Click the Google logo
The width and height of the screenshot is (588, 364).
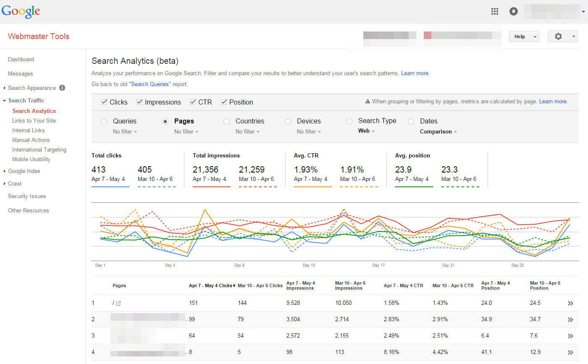click(21, 11)
